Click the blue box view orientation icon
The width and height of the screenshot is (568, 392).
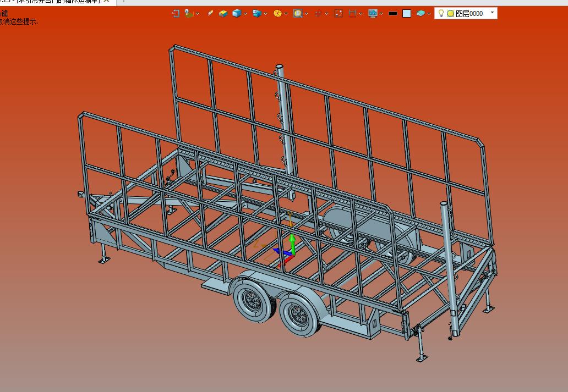tap(257, 13)
